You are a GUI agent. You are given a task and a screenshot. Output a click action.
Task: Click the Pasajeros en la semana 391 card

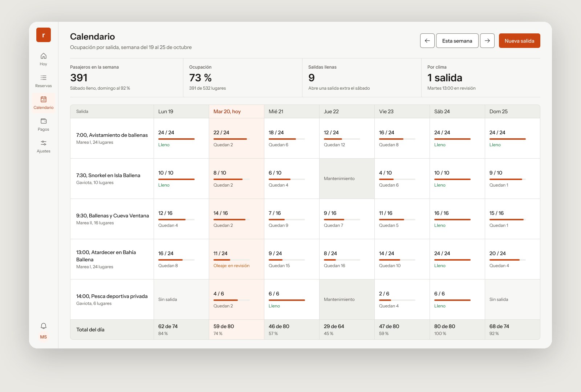tap(126, 78)
